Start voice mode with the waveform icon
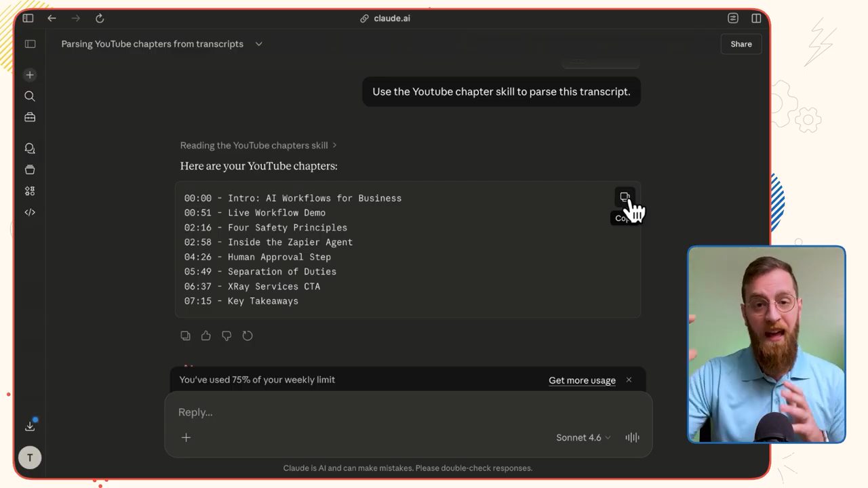 click(x=632, y=437)
